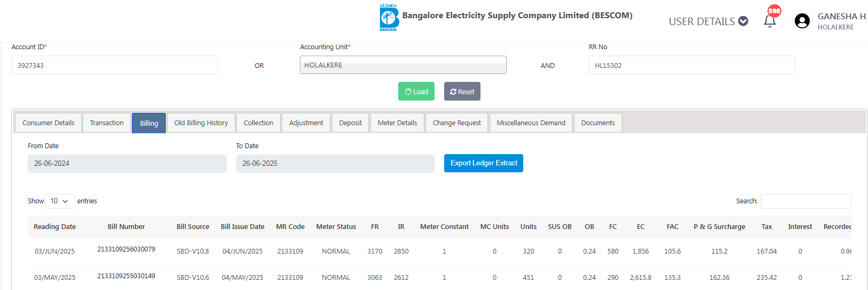
Task: Click the 2,615.8 EC value
Action: coord(640,278)
